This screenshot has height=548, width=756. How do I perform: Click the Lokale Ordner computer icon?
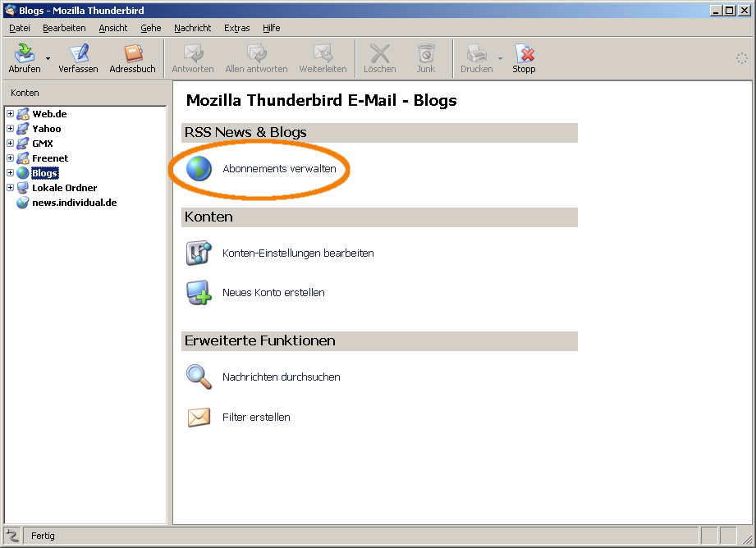(x=23, y=188)
